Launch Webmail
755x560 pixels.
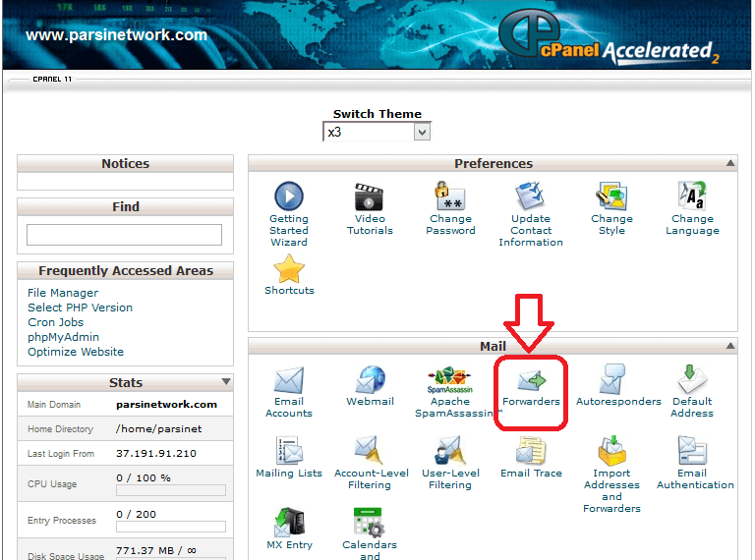click(x=370, y=381)
